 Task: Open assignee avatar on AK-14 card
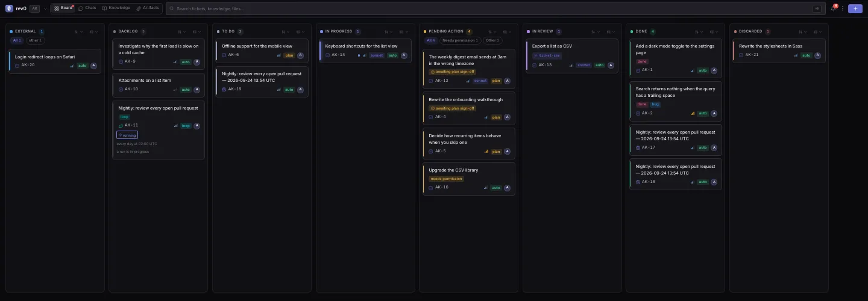tap(404, 55)
